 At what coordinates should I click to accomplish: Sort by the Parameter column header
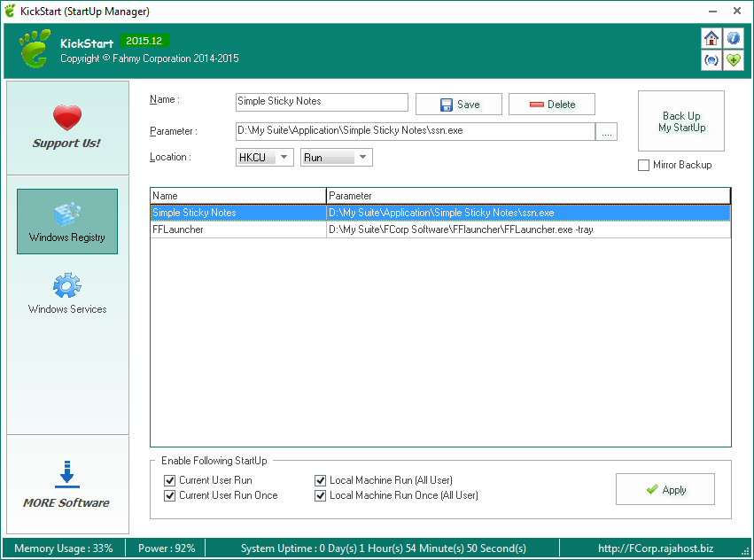528,196
